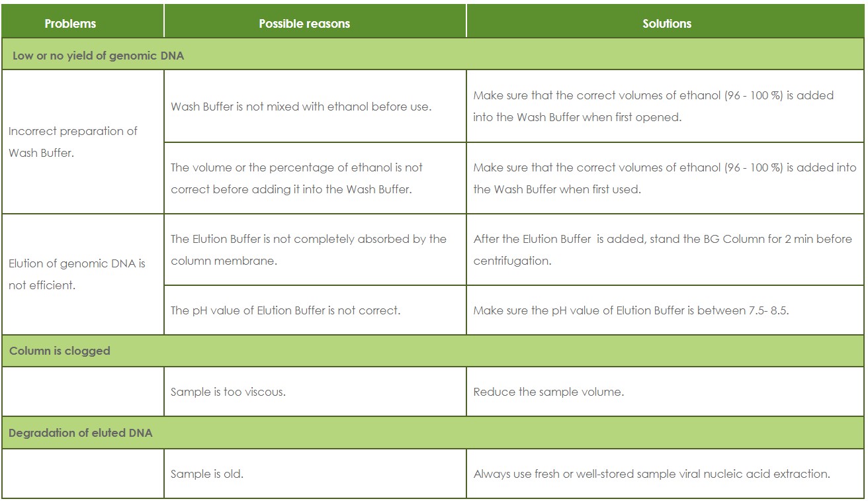Image resolution: width=868 pixels, height=501 pixels.
Task: Click the 'stand the BG Column for 2 min' solution
Action: coord(662,250)
